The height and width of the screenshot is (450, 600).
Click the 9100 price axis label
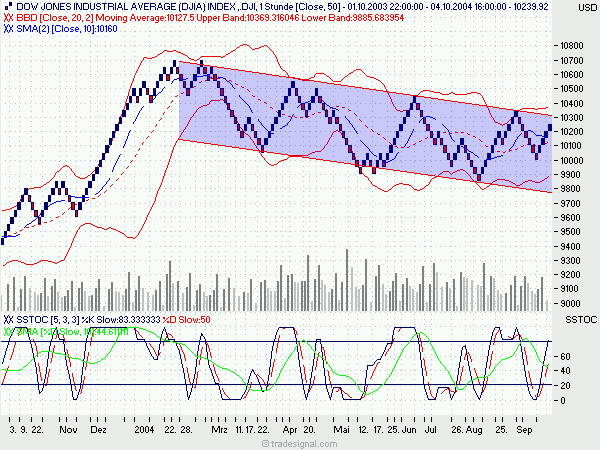tap(570, 289)
